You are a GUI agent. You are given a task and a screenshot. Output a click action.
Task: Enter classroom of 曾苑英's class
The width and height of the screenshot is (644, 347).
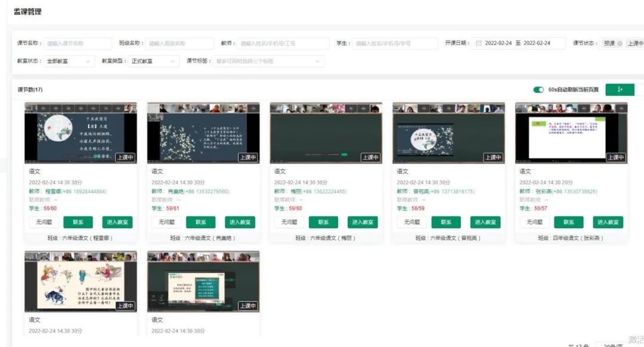(x=485, y=222)
